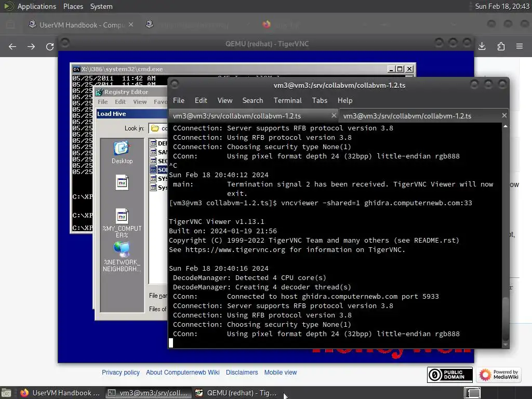This screenshot has height=399, width=532.
Task: Open Help menu in terminal window
Action: pyautogui.click(x=345, y=100)
